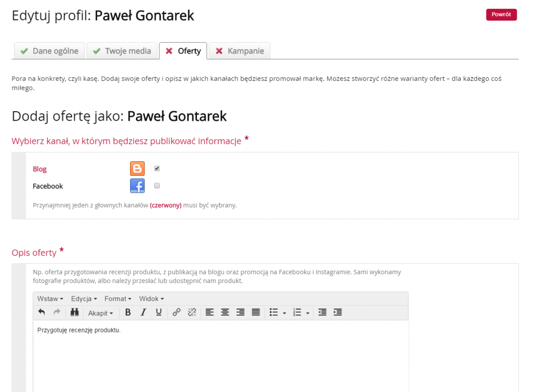This screenshot has height=392, width=535.
Task: Open the Wstaw menu in editor
Action: coord(50,299)
